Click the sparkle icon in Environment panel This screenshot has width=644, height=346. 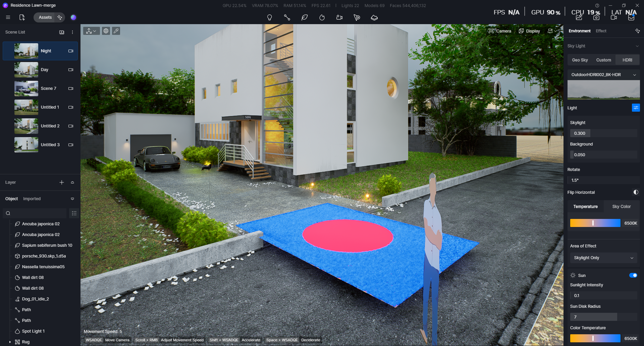click(637, 31)
